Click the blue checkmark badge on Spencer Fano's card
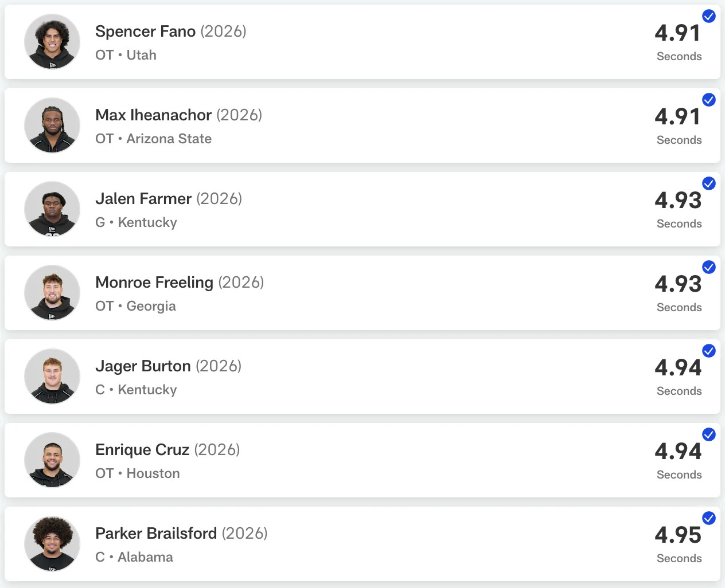Image resolution: width=725 pixels, height=588 pixels. tap(709, 17)
